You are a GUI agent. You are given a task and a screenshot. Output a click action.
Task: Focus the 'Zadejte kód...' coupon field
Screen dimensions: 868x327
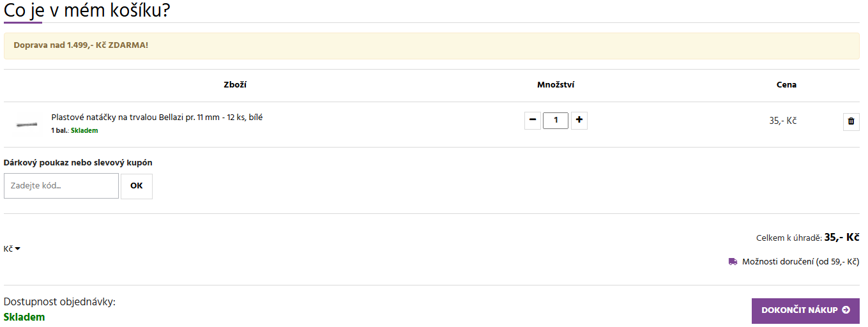pyautogui.click(x=61, y=186)
